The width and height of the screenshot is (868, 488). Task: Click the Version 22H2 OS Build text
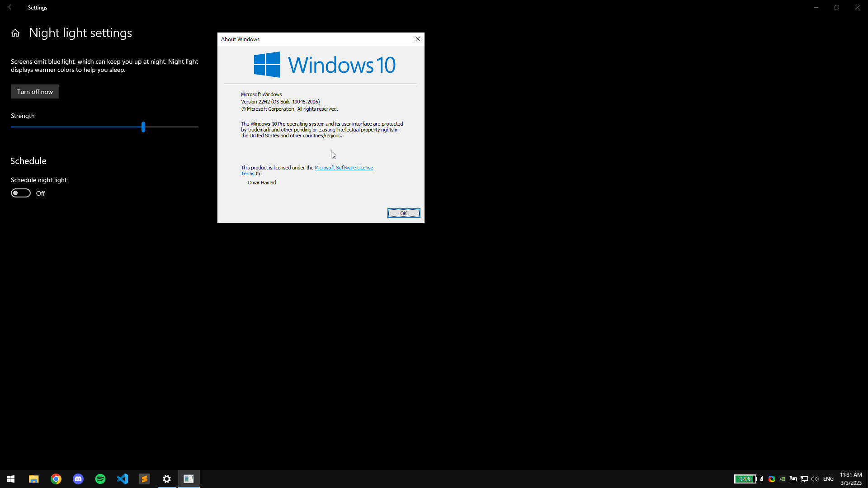pyautogui.click(x=280, y=102)
